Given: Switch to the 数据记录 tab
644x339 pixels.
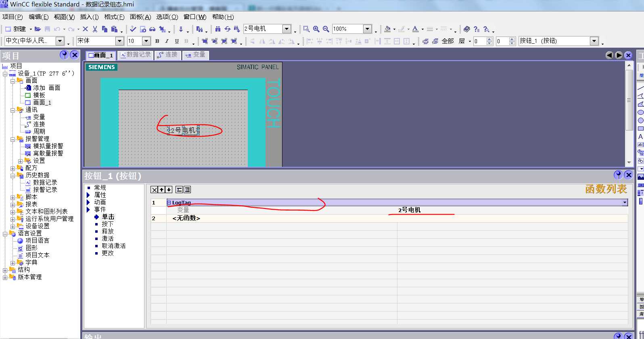Looking at the screenshot, I should [135, 55].
